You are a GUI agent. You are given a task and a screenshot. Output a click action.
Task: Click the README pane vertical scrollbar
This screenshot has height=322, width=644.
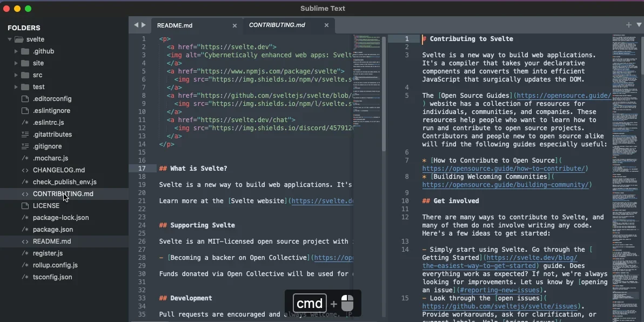click(384, 93)
